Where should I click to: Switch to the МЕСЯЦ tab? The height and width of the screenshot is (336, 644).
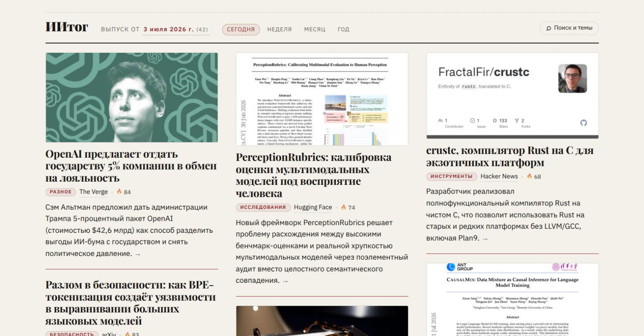click(315, 29)
